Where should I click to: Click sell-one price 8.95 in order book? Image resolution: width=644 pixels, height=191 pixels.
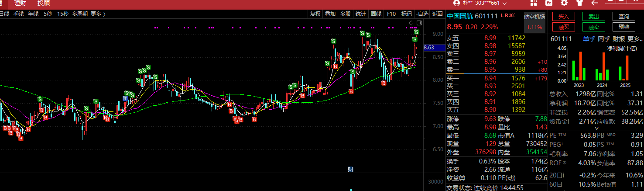(490, 69)
